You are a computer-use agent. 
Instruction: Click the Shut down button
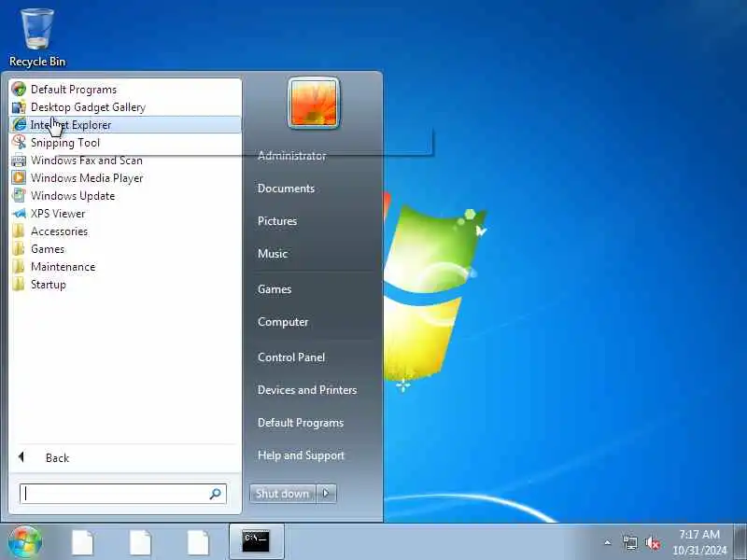tap(282, 494)
